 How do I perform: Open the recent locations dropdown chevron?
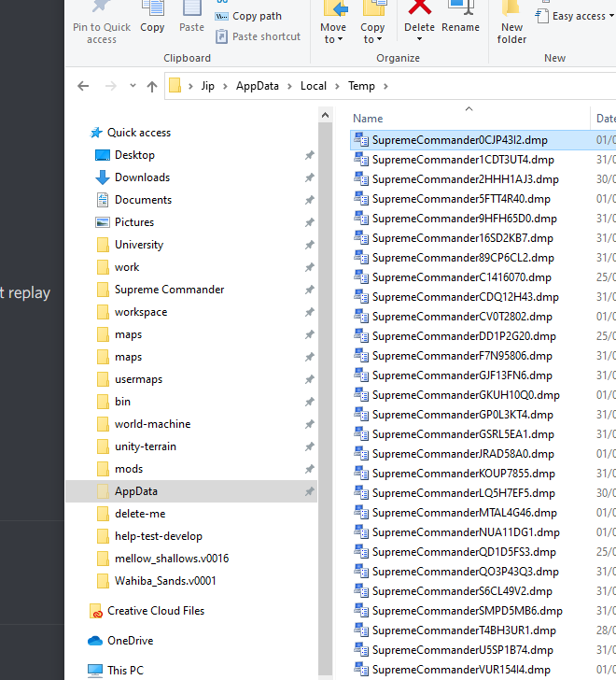[133, 85]
